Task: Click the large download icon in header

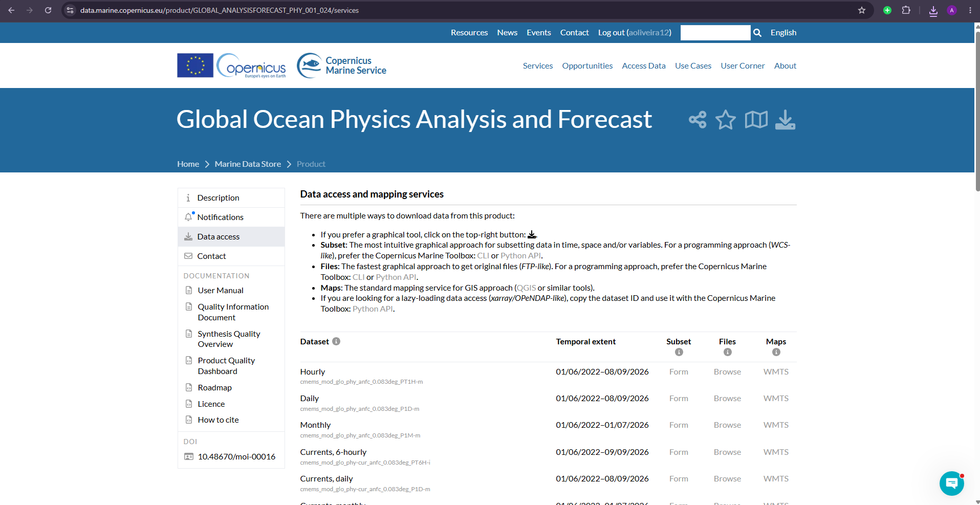Action: [785, 120]
